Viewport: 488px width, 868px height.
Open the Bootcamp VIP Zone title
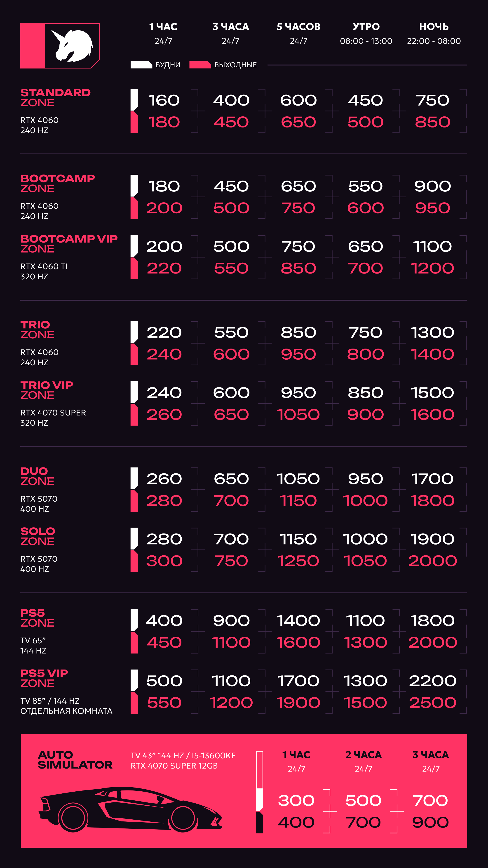pyautogui.click(x=69, y=244)
